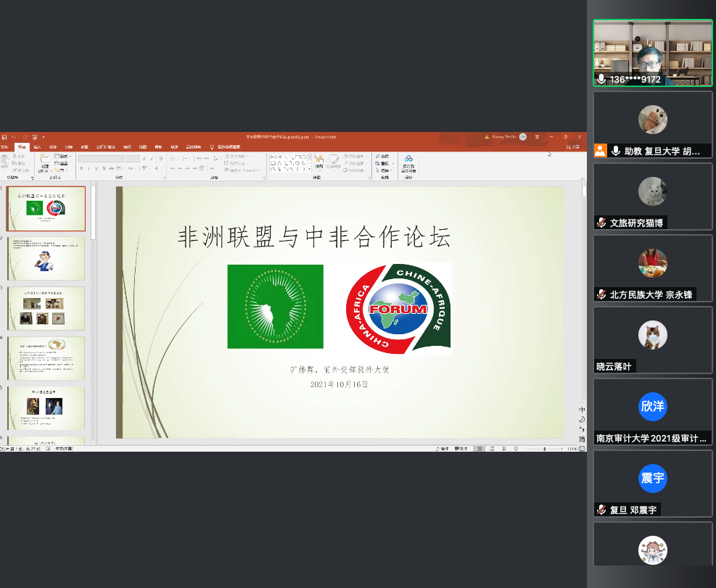The height and width of the screenshot is (588, 716).
Task: Switch to Normal view in the status bar
Action: tap(480, 449)
